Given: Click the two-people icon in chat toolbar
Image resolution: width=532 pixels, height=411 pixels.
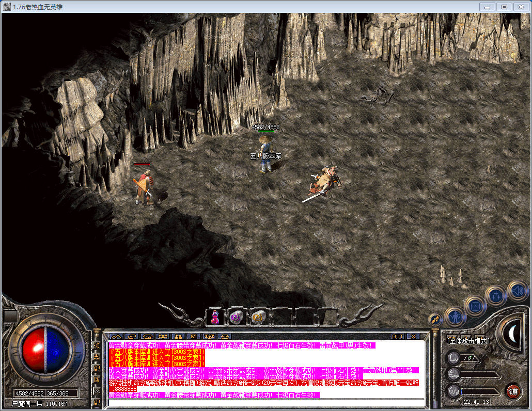Looking at the screenshot, I should point(178,337).
